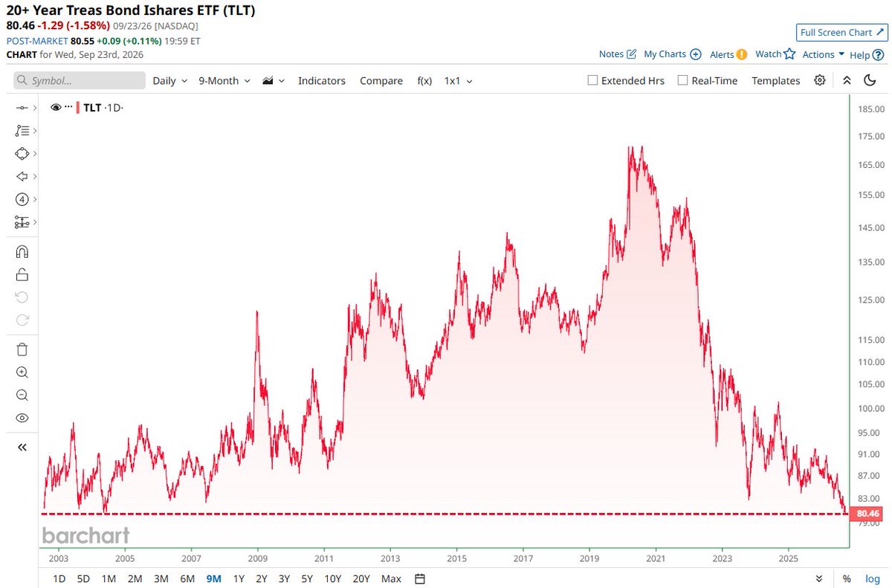The image size is (892, 588).
Task: Undo the last chart action
Action: 22,297
